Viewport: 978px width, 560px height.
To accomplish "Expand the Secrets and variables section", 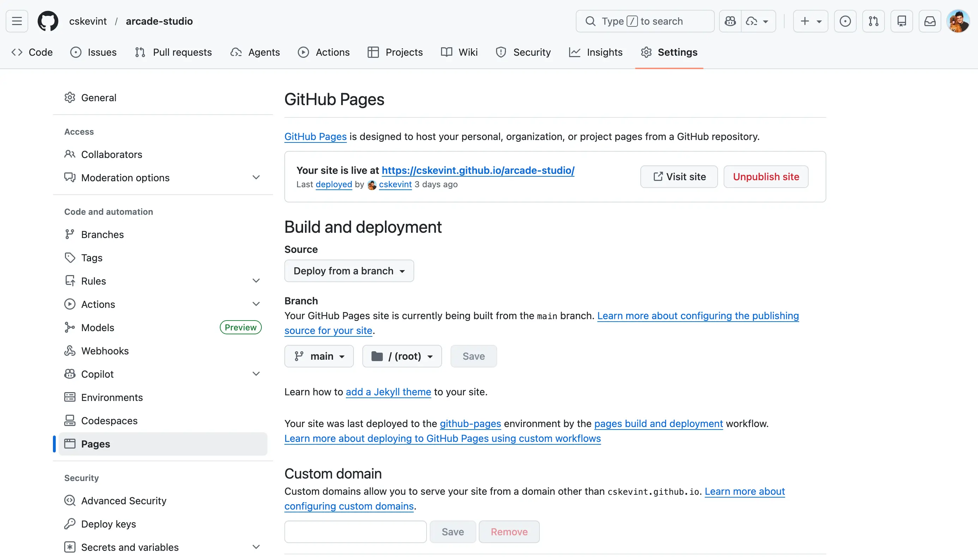I will pos(256,547).
